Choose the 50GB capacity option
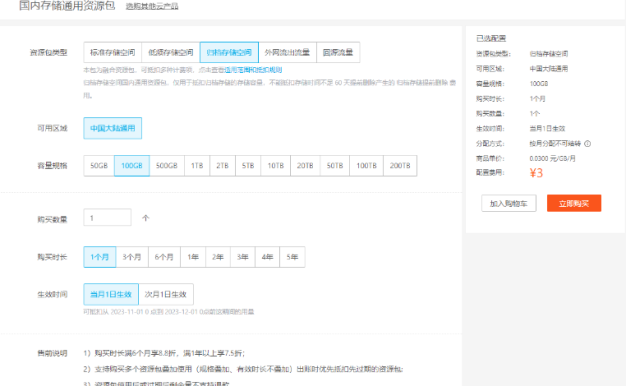The image size is (626, 386). (x=99, y=166)
